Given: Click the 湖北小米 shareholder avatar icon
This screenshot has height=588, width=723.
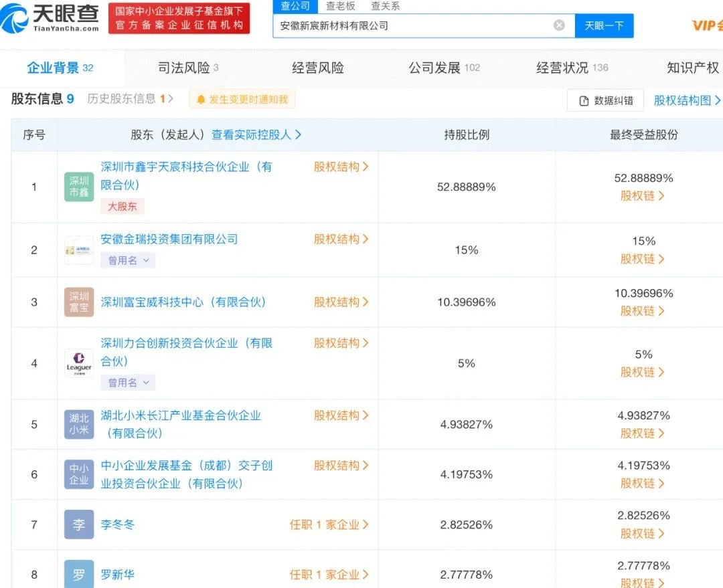Looking at the screenshot, I should pos(79,424).
